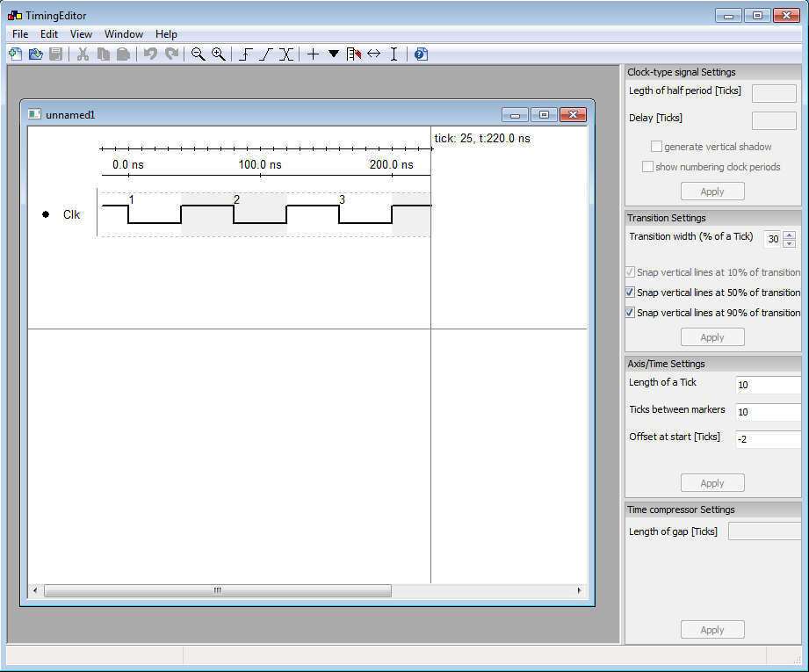
Task: Open the Window menu
Action: click(124, 34)
